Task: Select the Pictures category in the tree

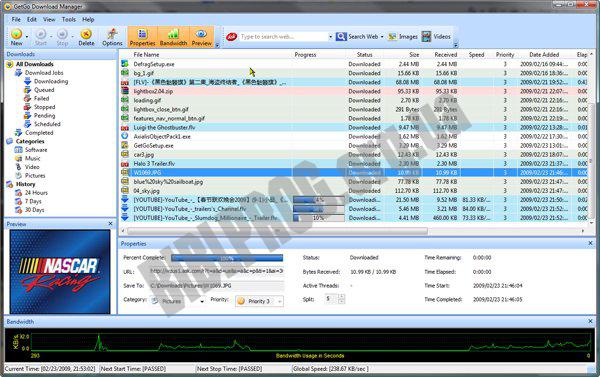Action: click(35, 176)
